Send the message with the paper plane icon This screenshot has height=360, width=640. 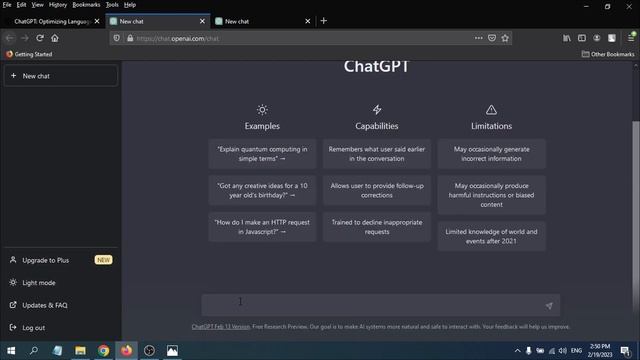tap(549, 306)
